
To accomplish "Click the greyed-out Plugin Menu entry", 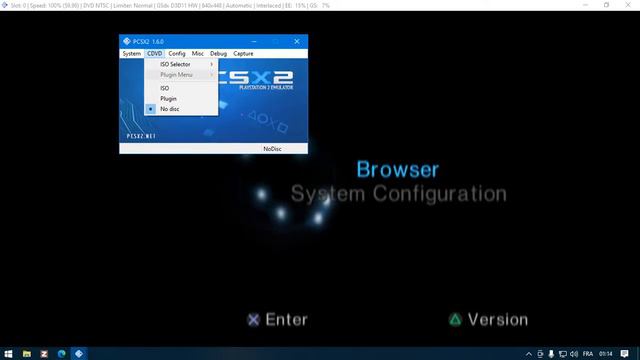I will click(181, 75).
